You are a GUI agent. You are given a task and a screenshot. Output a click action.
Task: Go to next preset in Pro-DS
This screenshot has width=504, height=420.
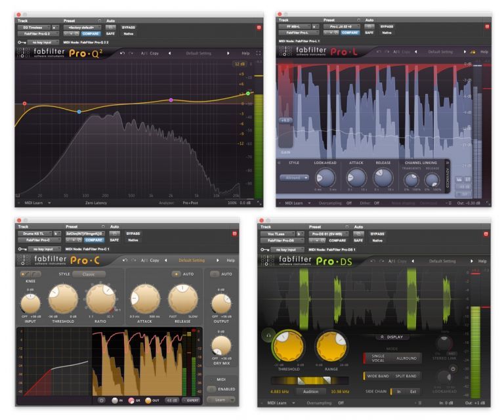pyautogui.click(x=472, y=261)
